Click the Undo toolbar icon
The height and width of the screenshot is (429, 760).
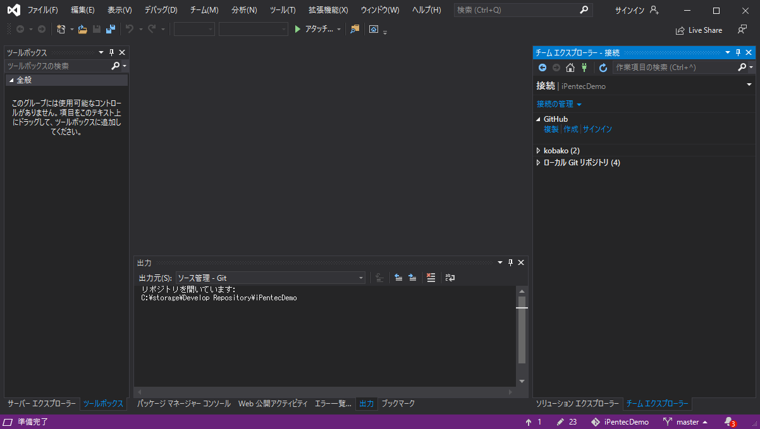tap(129, 30)
